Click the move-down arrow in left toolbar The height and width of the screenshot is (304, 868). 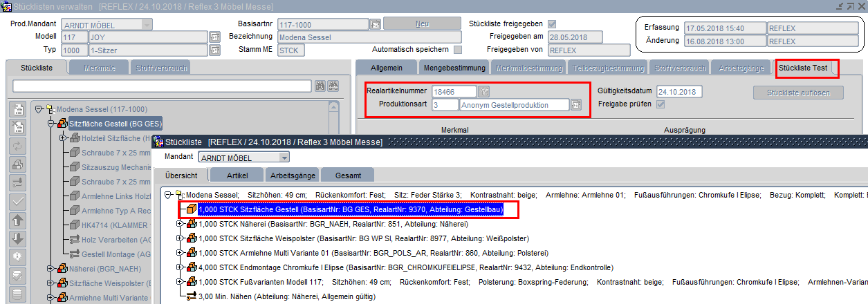pyautogui.click(x=19, y=239)
